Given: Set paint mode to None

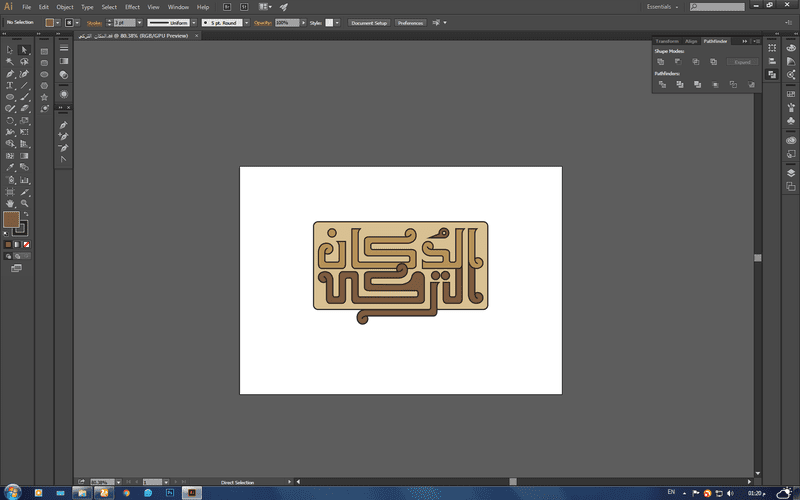Looking at the screenshot, I should click(x=26, y=244).
